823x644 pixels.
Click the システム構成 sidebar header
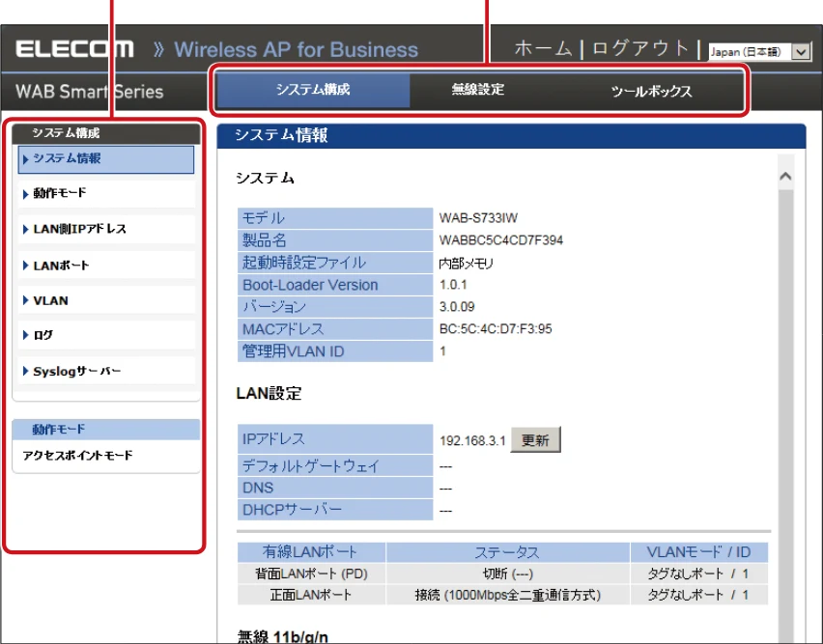pos(106,133)
